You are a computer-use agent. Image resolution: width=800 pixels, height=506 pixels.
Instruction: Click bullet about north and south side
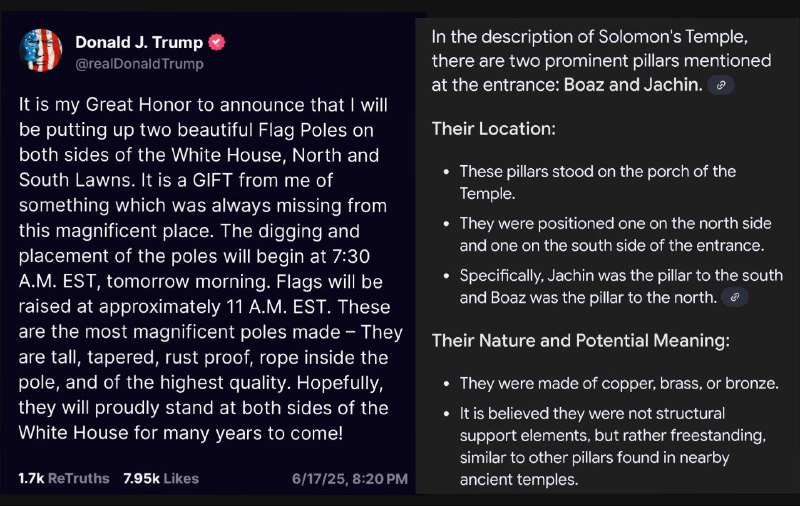[x=615, y=235]
